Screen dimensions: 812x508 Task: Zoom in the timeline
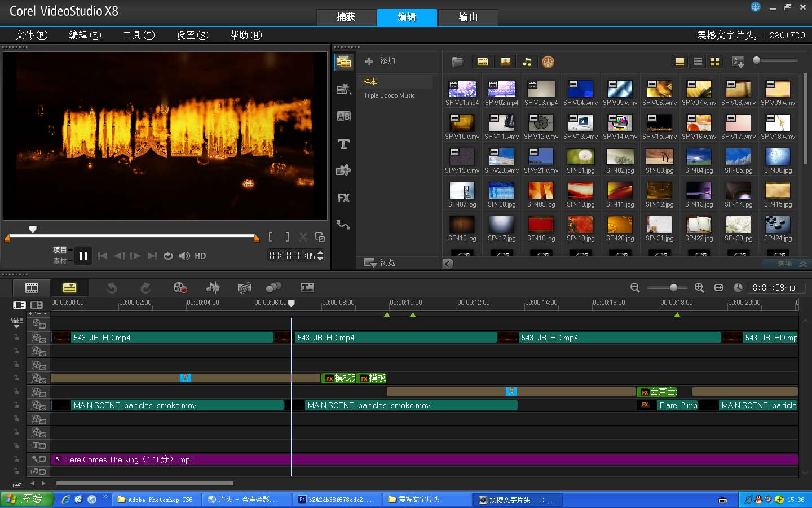click(699, 288)
